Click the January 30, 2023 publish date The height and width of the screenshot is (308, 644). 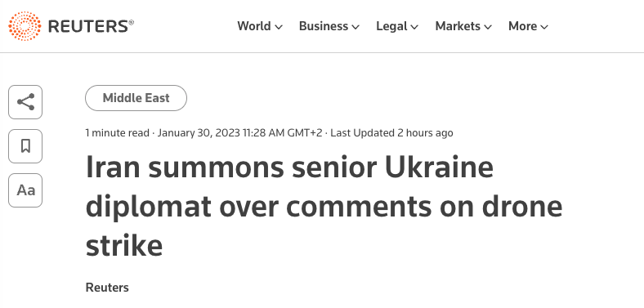tap(199, 133)
